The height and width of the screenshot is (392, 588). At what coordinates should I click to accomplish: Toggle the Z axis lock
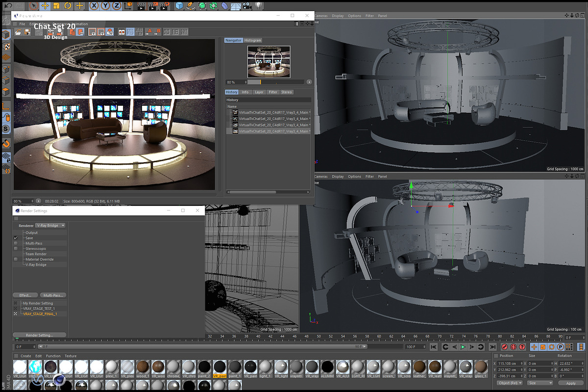tap(117, 6)
